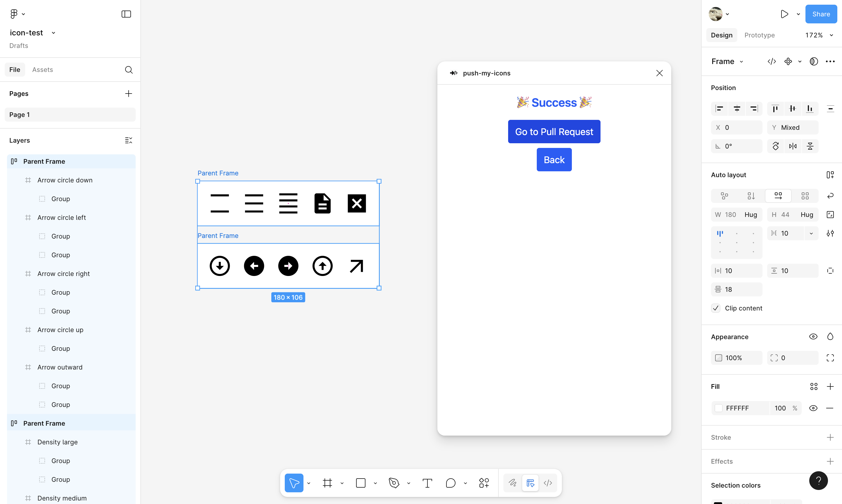Expand component options chevron in the Frame header
Screen dimensions: 842x504
point(800,61)
